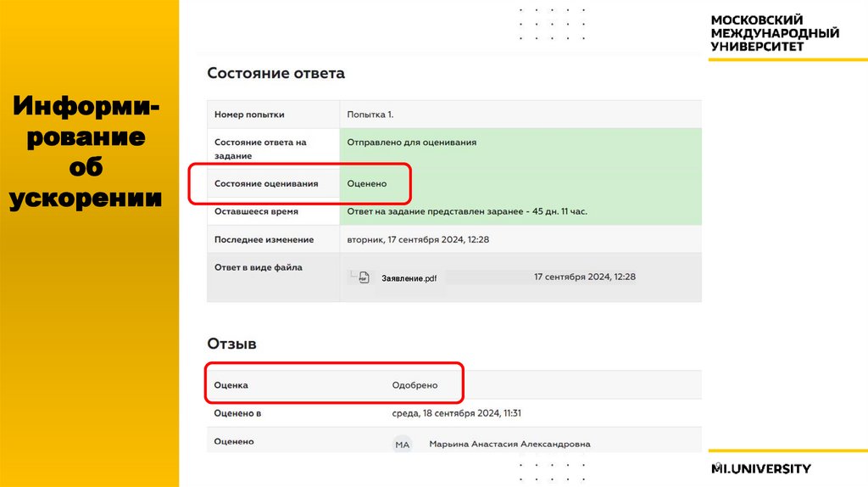
Task: Click 'вторник, 17 сентября 2024, 12:28' value
Action: point(418,239)
